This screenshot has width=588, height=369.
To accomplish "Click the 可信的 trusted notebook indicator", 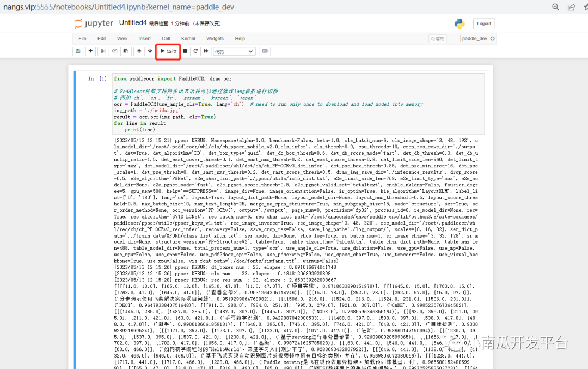I will pos(438,39).
